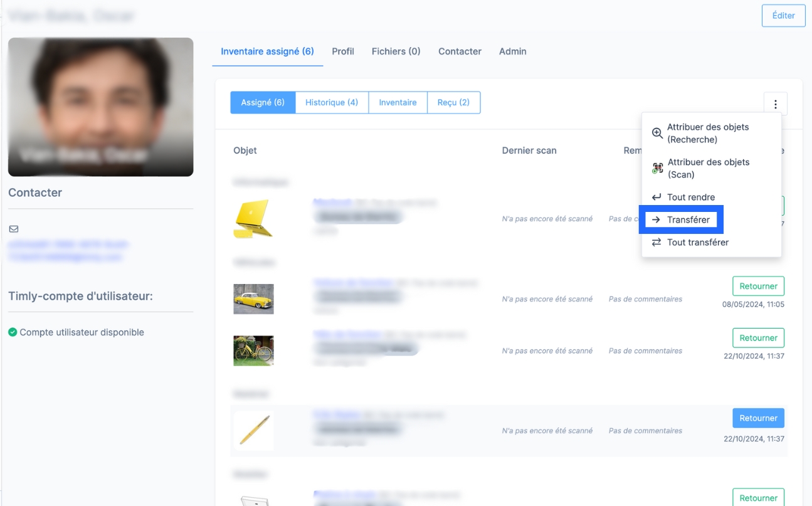
Task: Click the swap arrows icon beside Tout transférer
Action: (x=656, y=242)
